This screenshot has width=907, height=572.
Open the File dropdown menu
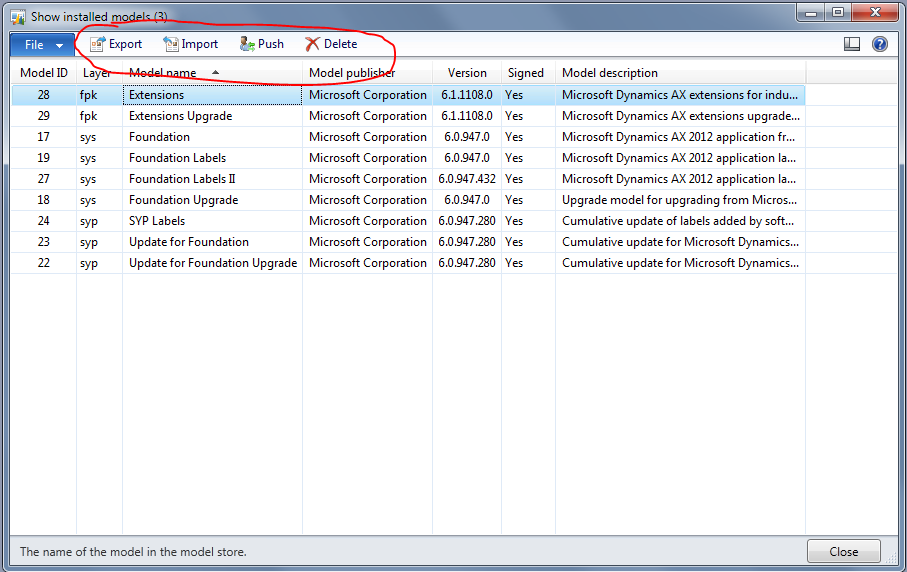42,45
